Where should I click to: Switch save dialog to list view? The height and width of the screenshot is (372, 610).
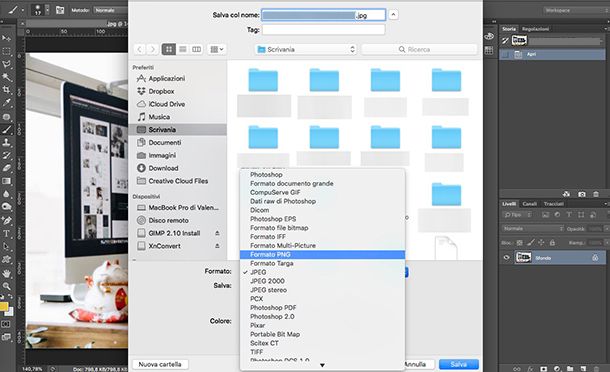183,49
